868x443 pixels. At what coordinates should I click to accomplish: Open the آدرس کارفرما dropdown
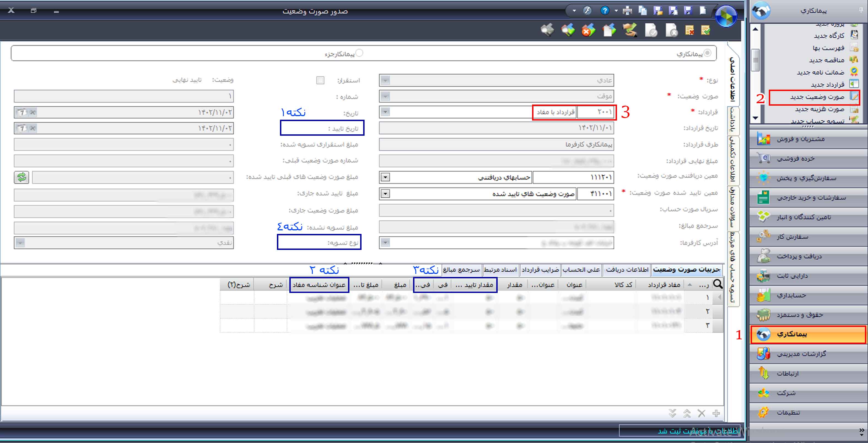tap(385, 242)
